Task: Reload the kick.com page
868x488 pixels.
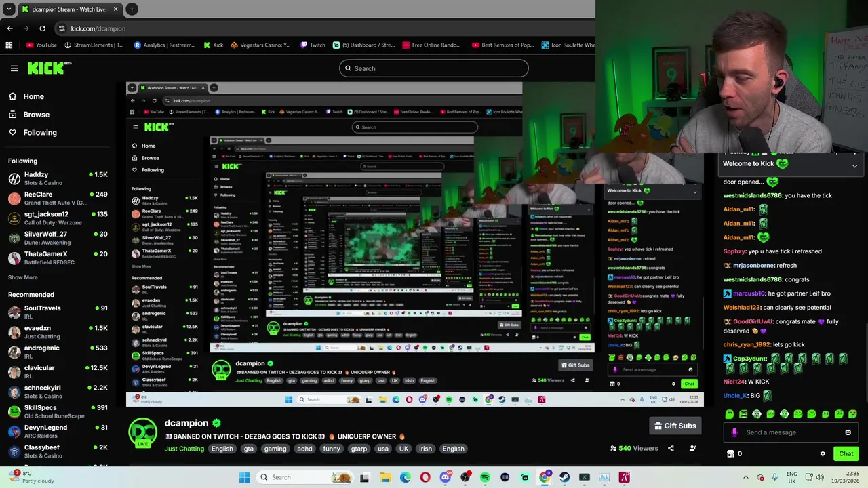Action: [x=42, y=28]
